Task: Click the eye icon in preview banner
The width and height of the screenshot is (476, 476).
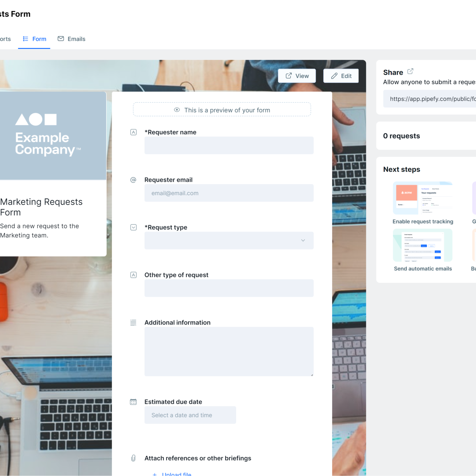Action: tap(177, 110)
